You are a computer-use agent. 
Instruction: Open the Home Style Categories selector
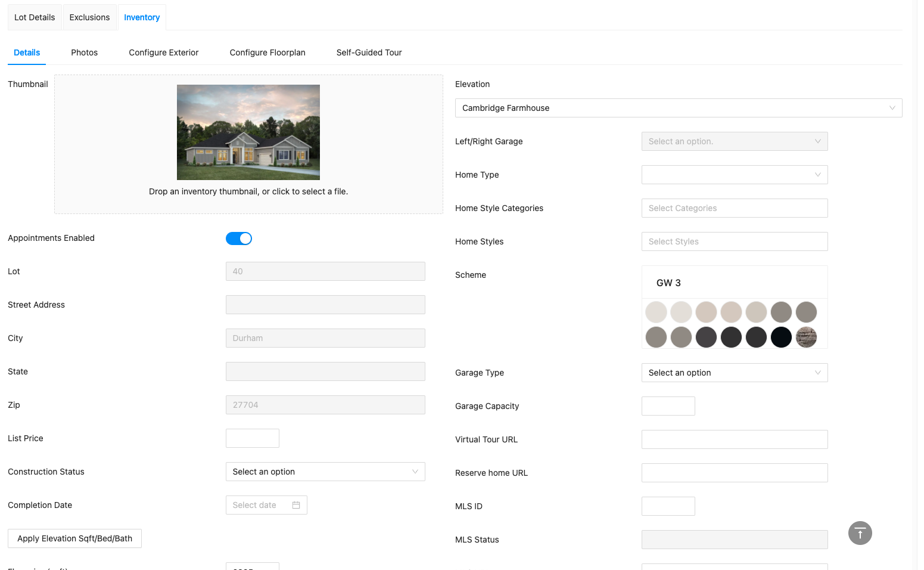[x=735, y=208]
